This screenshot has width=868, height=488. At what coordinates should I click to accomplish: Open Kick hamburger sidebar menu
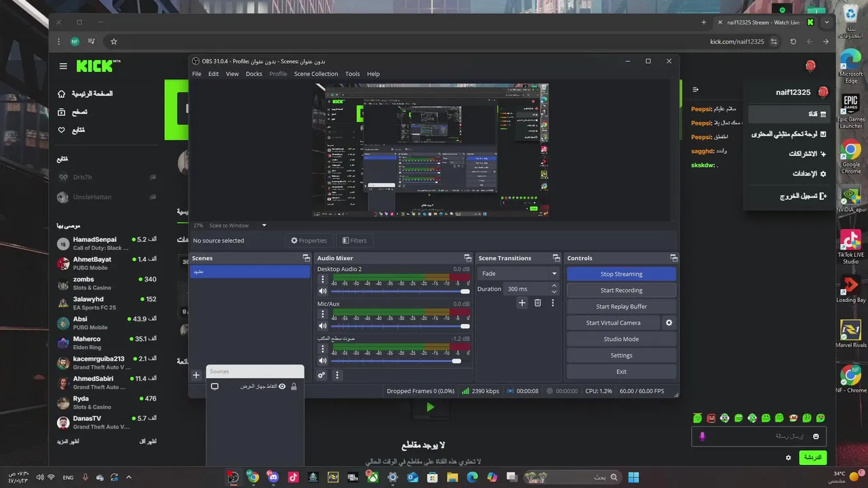[x=63, y=66]
